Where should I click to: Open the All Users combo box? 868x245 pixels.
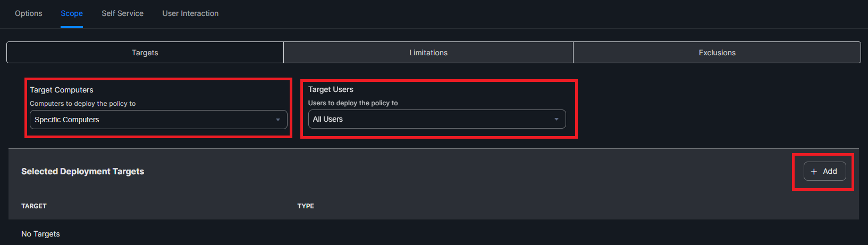(436, 119)
